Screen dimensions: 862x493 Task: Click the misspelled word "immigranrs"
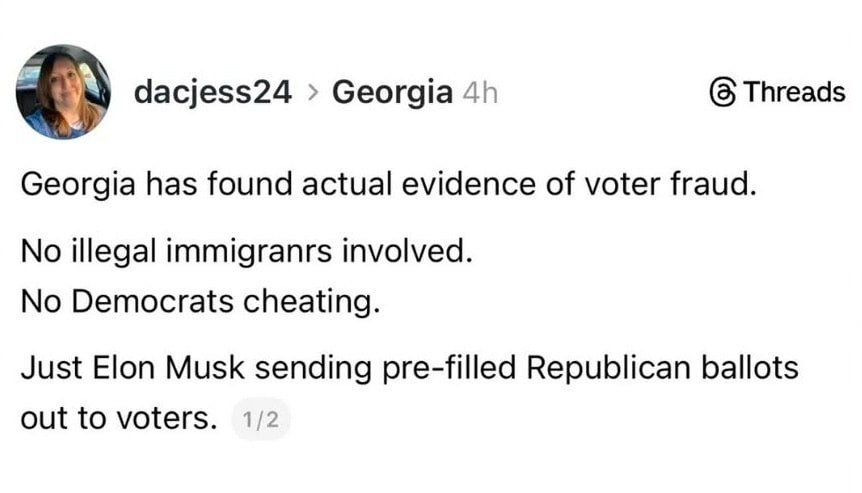click(228, 251)
